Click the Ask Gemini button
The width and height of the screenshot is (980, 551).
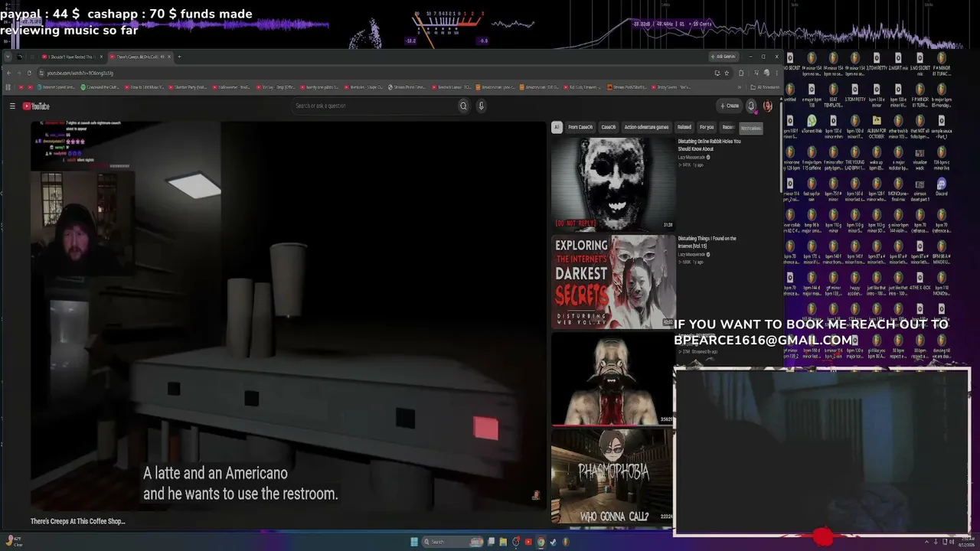tap(724, 57)
